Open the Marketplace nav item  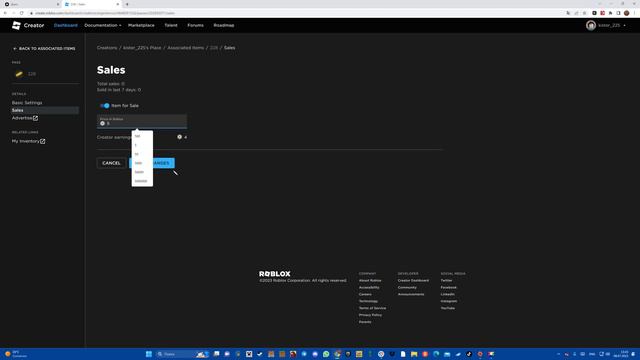pos(141,25)
